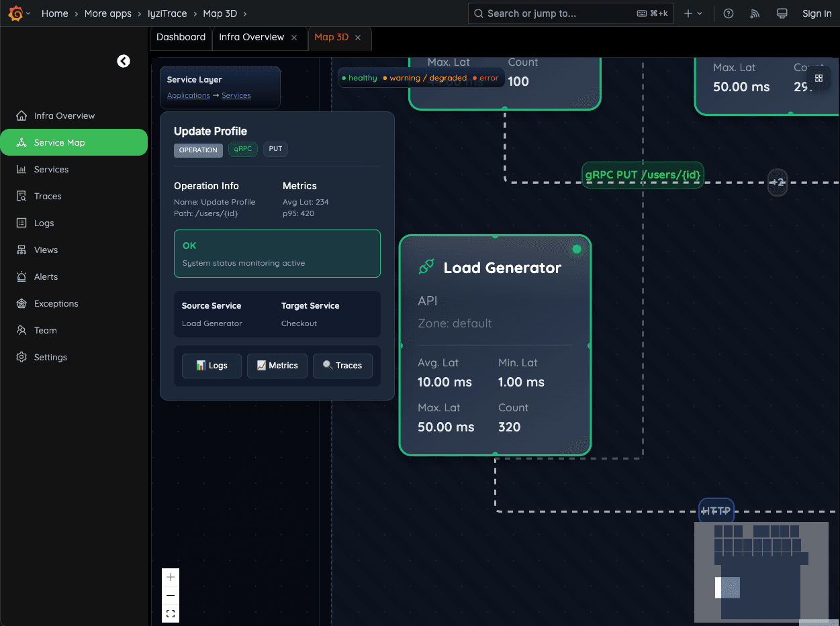Open the Exceptions section
The height and width of the screenshot is (626, 840).
pyautogui.click(x=56, y=303)
